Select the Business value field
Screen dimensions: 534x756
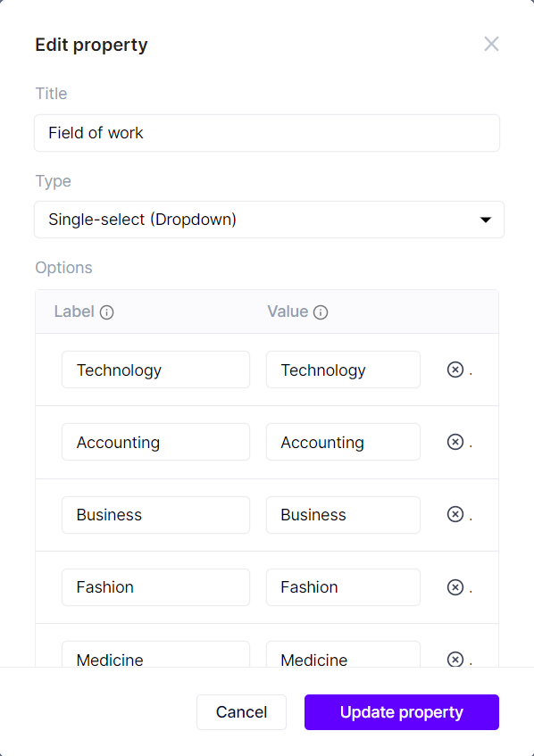[343, 515]
